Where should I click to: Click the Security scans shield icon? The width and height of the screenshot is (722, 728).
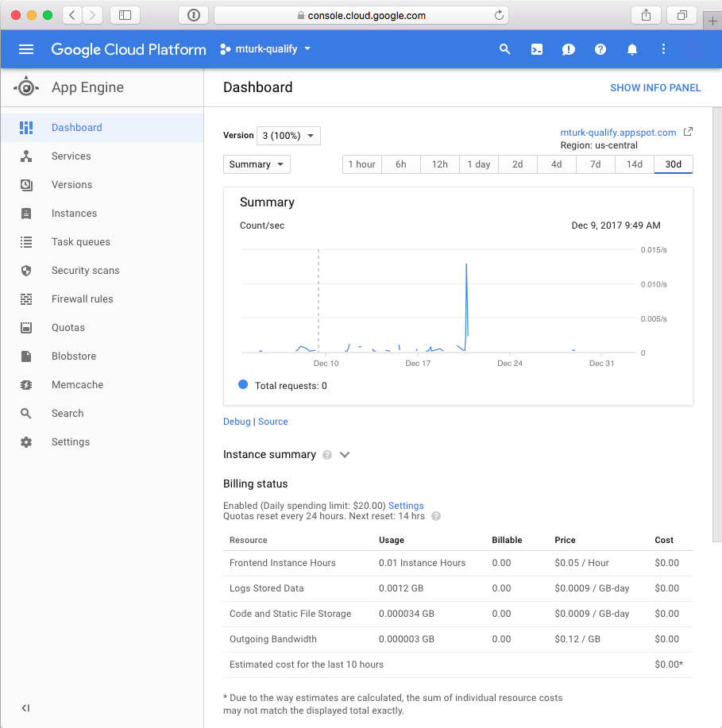tap(26, 271)
